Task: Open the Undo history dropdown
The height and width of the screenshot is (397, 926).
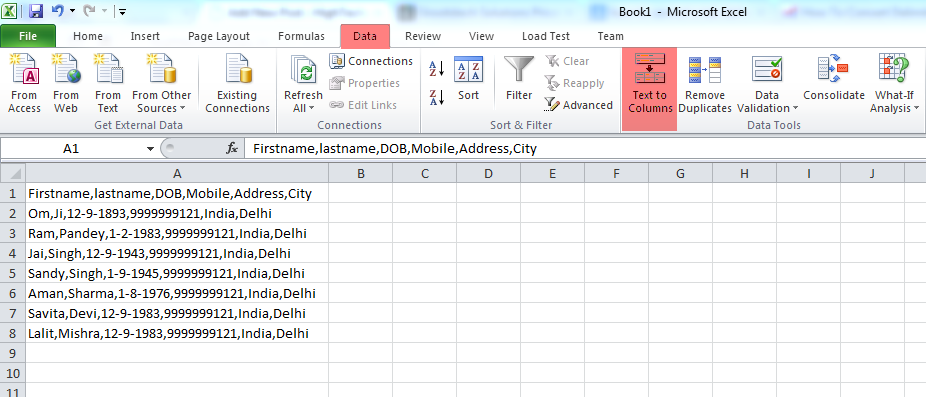Action: (72, 11)
